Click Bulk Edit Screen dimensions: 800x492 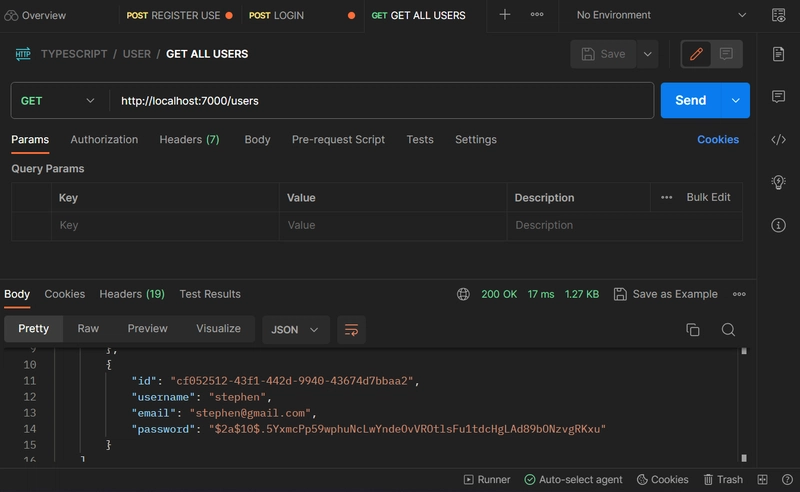coord(708,198)
